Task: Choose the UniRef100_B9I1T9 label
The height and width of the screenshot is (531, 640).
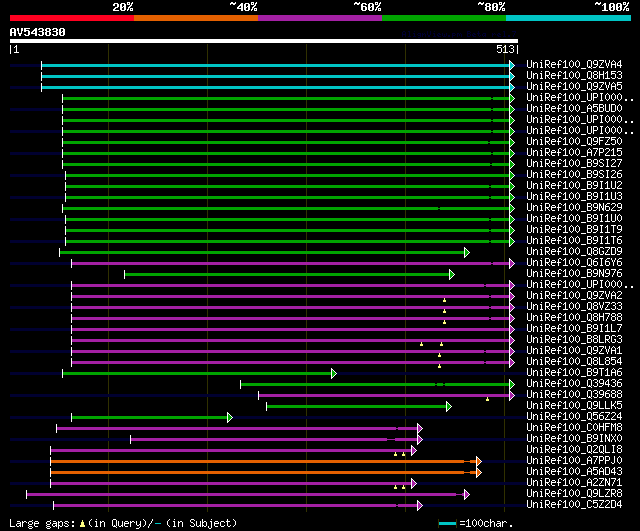Action: (574, 229)
